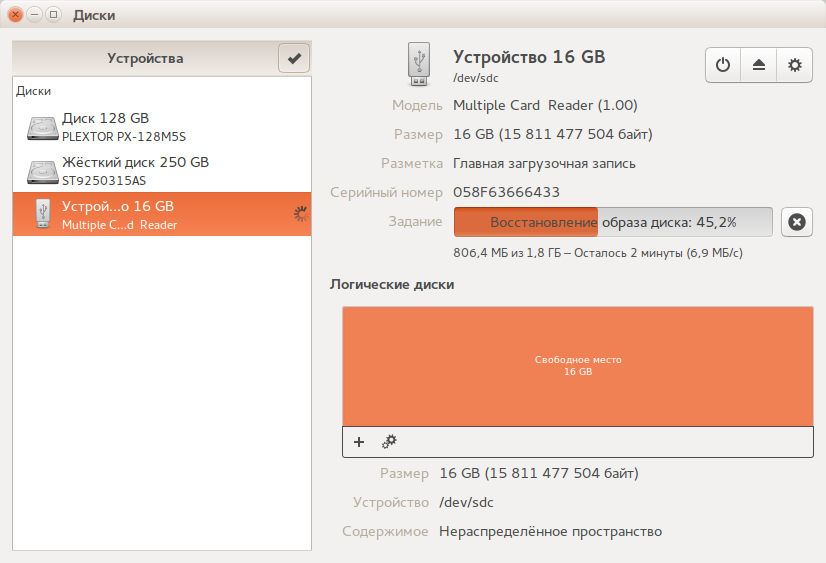Select the 16 GB Multiple Card Reader device

tap(162, 214)
